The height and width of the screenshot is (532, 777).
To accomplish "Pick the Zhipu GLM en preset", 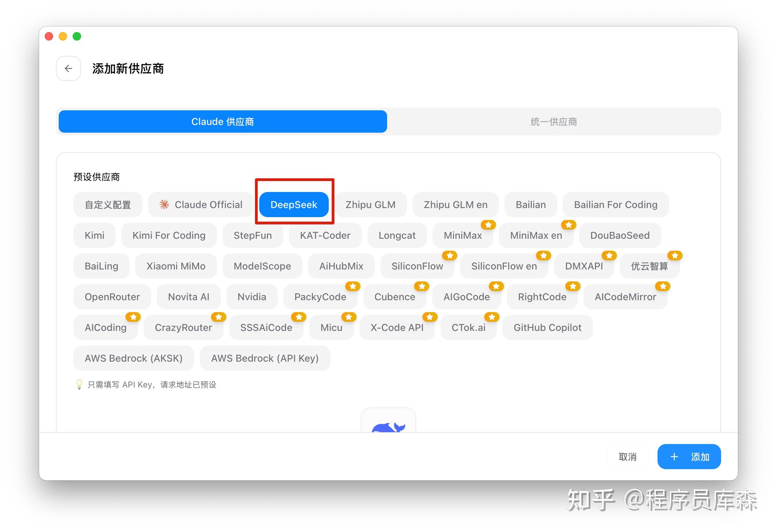I will (x=456, y=205).
